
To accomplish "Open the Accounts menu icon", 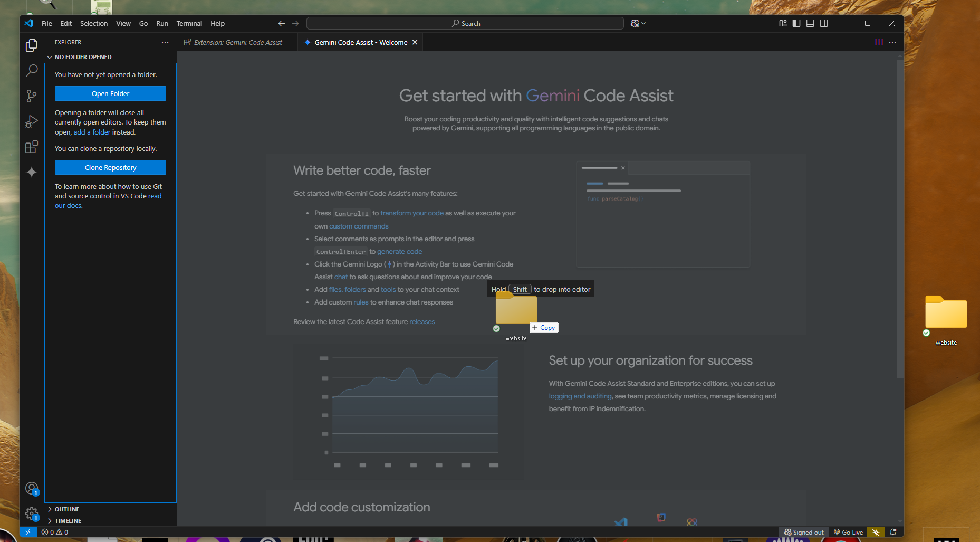I will pos(32,488).
